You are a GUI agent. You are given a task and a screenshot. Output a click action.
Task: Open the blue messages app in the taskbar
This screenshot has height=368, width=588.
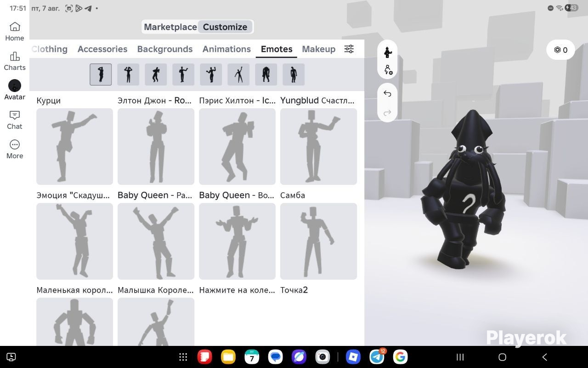point(276,357)
